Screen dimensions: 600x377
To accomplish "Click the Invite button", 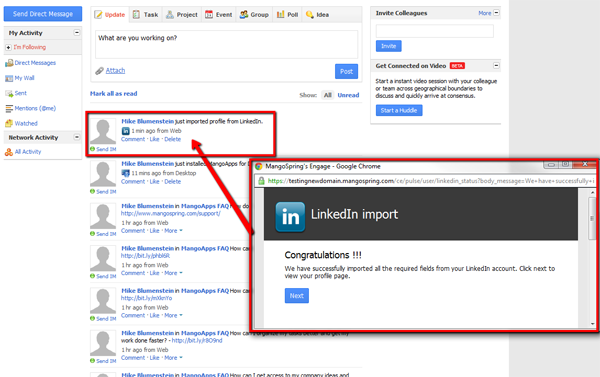I will pyautogui.click(x=388, y=46).
